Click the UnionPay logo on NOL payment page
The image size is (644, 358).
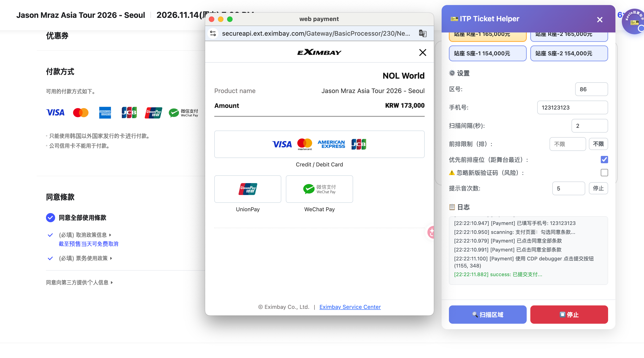click(x=153, y=112)
